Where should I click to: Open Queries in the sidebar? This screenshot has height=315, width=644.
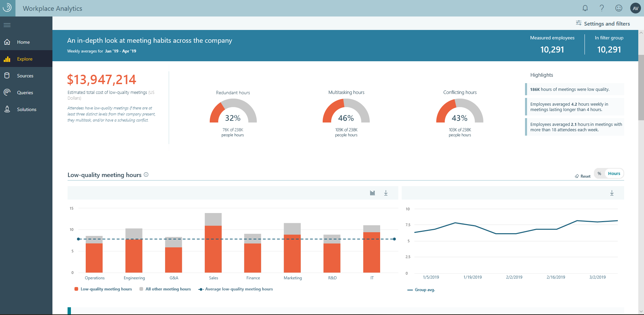[x=25, y=93]
